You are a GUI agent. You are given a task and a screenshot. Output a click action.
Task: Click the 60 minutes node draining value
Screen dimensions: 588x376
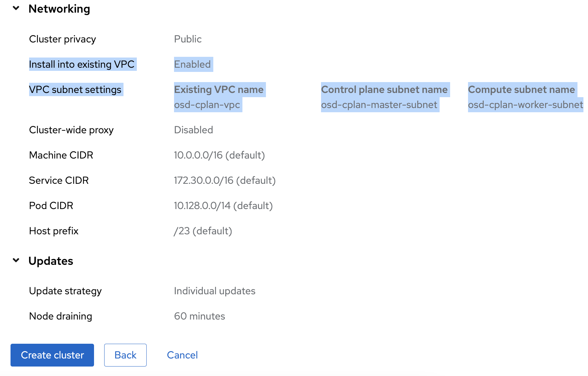199,316
